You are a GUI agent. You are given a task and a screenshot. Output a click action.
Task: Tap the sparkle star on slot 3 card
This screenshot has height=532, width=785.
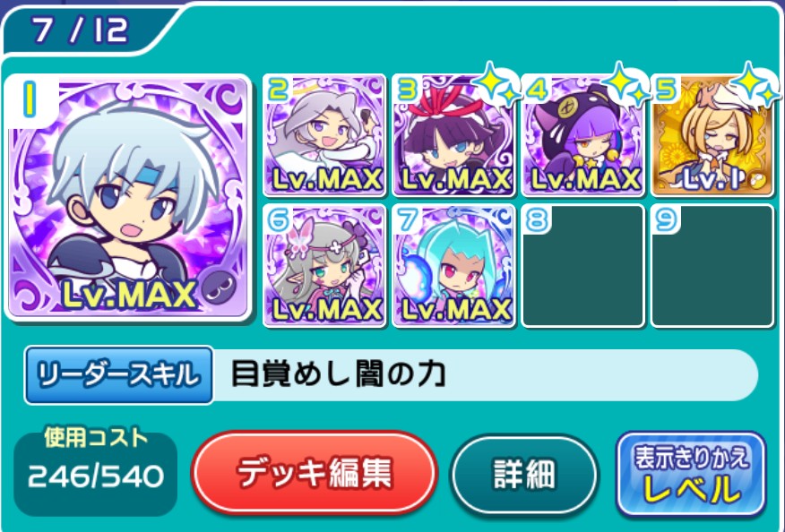tap(497, 84)
